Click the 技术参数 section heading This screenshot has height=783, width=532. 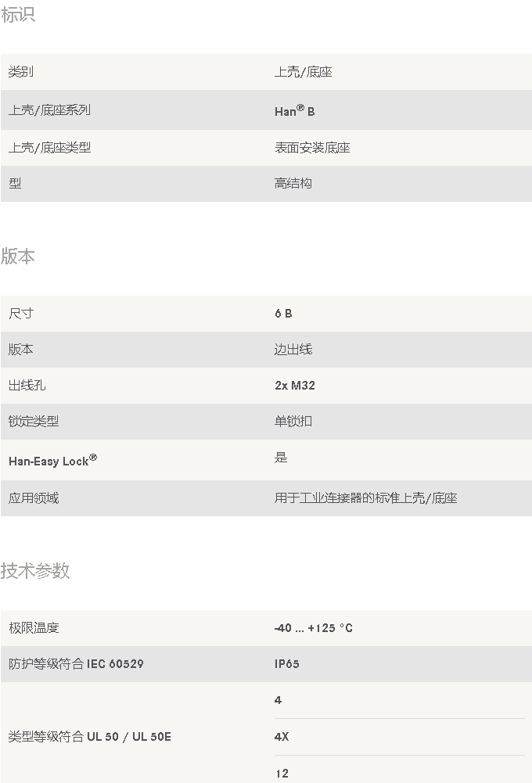pyautogui.click(x=35, y=571)
